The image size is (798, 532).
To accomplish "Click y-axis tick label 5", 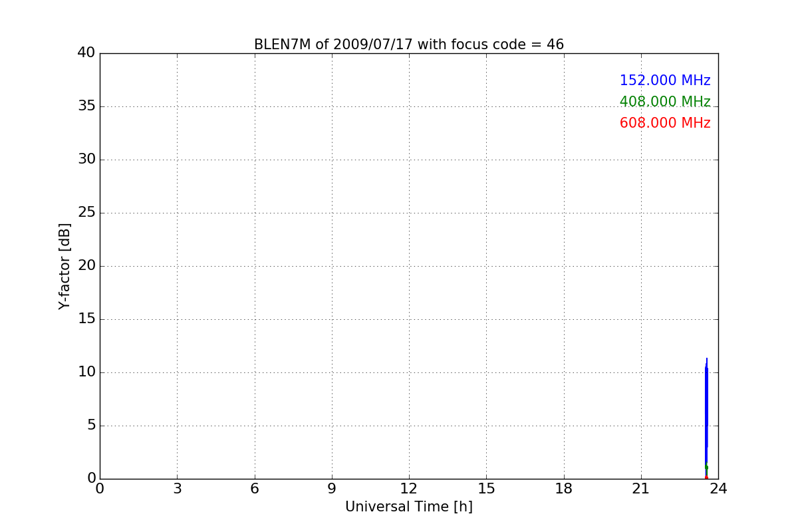I will coord(91,425).
